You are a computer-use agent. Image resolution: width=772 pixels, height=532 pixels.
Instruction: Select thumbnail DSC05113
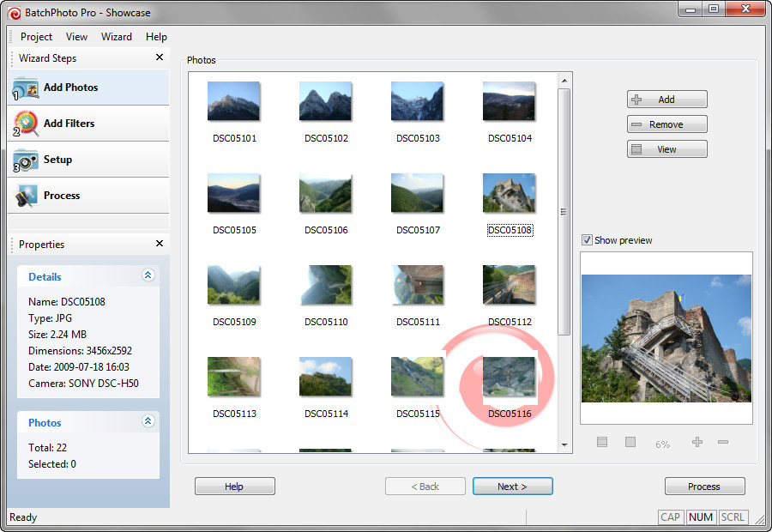point(234,377)
